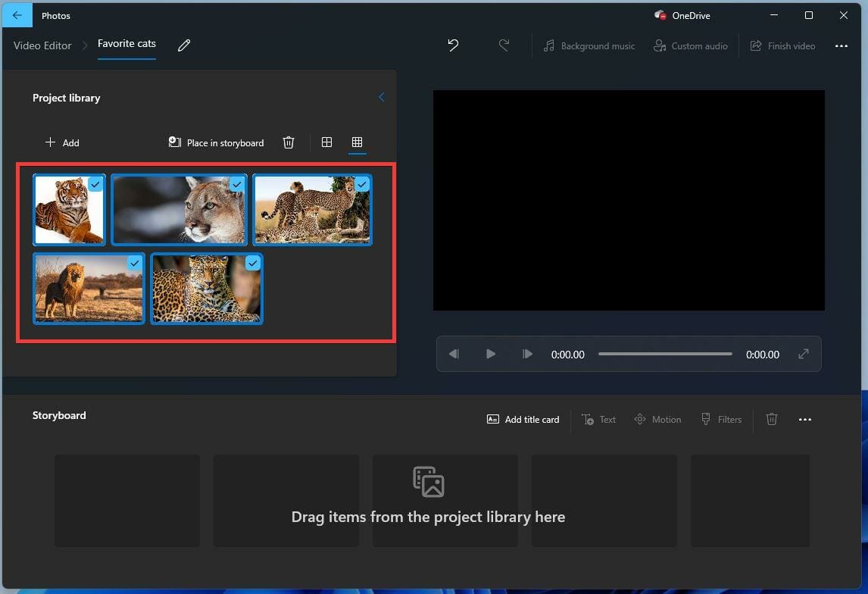The width and height of the screenshot is (868, 594).
Task: Click the Add title card icon
Action: [x=523, y=419]
